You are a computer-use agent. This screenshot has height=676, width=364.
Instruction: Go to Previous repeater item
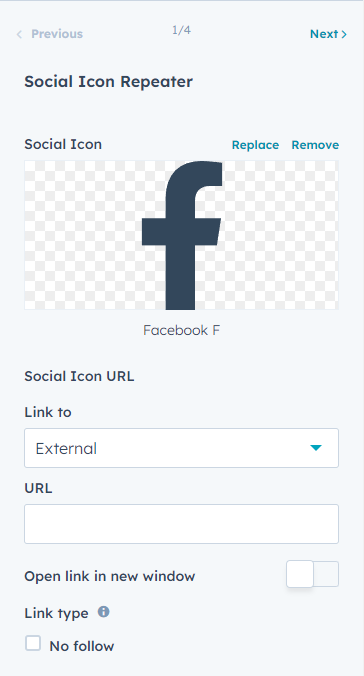pos(49,34)
